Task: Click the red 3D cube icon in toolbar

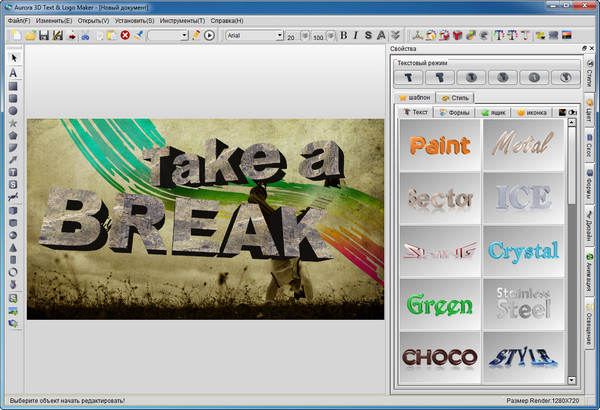Action: point(457,36)
